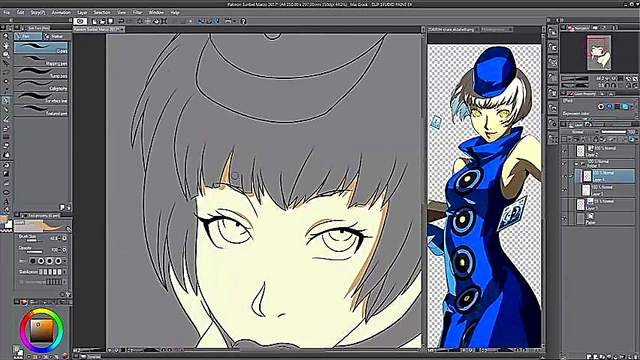This screenshot has height=360, width=640.
Task: Open the Animation menu
Action: [61, 13]
